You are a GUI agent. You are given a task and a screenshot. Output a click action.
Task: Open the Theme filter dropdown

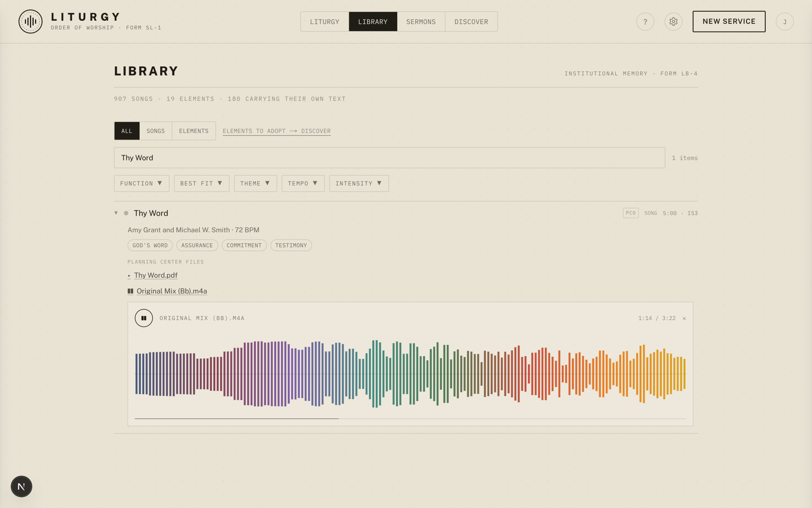255,183
